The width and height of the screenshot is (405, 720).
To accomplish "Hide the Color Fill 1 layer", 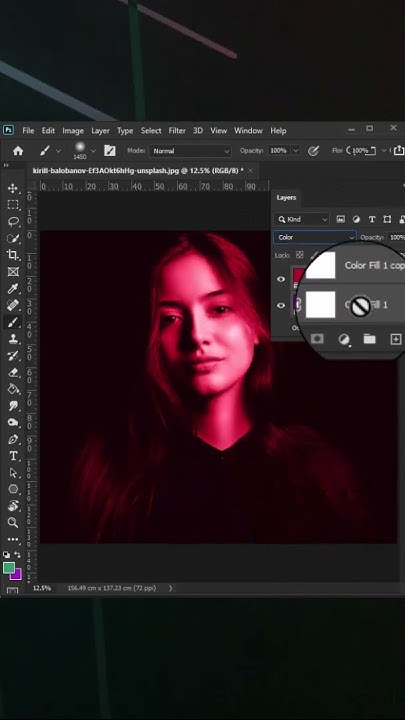I will point(281,305).
